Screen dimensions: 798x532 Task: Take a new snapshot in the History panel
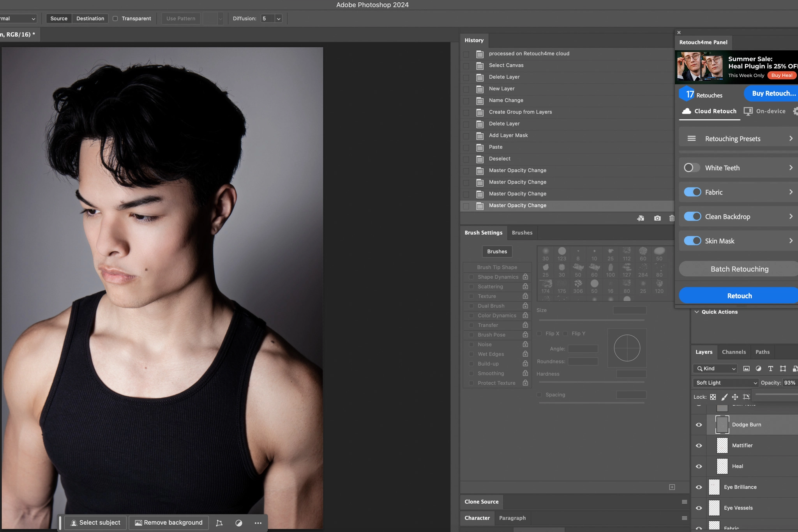(x=657, y=218)
